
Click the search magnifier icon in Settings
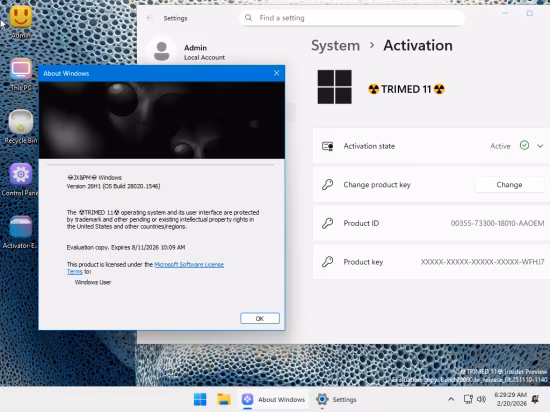point(248,18)
